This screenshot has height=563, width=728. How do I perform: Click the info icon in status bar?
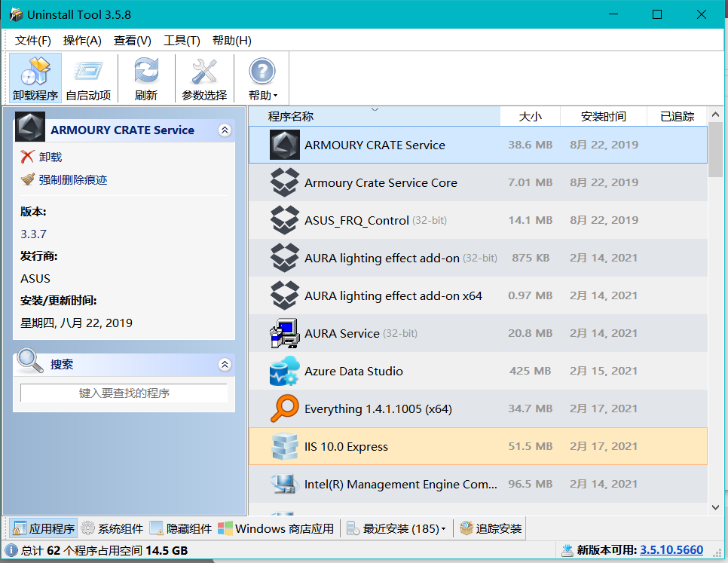(x=11, y=550)
